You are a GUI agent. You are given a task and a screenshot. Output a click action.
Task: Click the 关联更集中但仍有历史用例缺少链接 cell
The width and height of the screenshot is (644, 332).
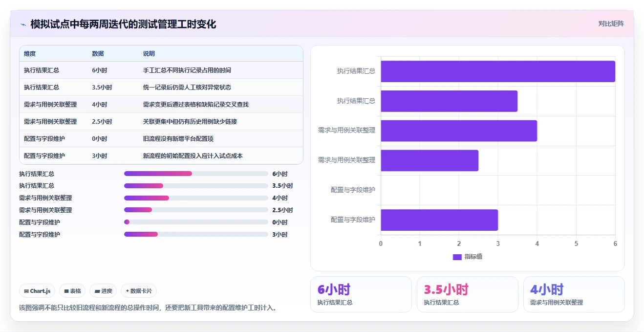(190, 122)
